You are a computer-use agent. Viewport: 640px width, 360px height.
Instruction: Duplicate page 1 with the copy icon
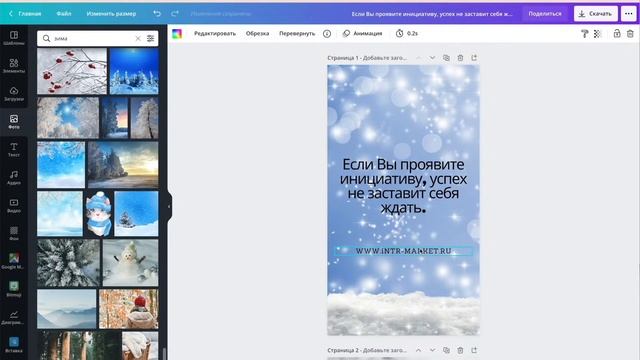click(x=446, y=58)
